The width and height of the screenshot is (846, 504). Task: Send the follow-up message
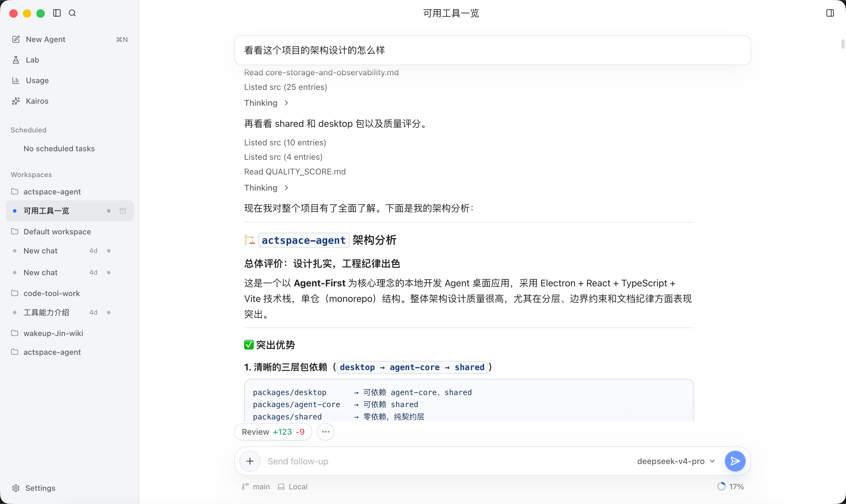[x=735, y=461]
